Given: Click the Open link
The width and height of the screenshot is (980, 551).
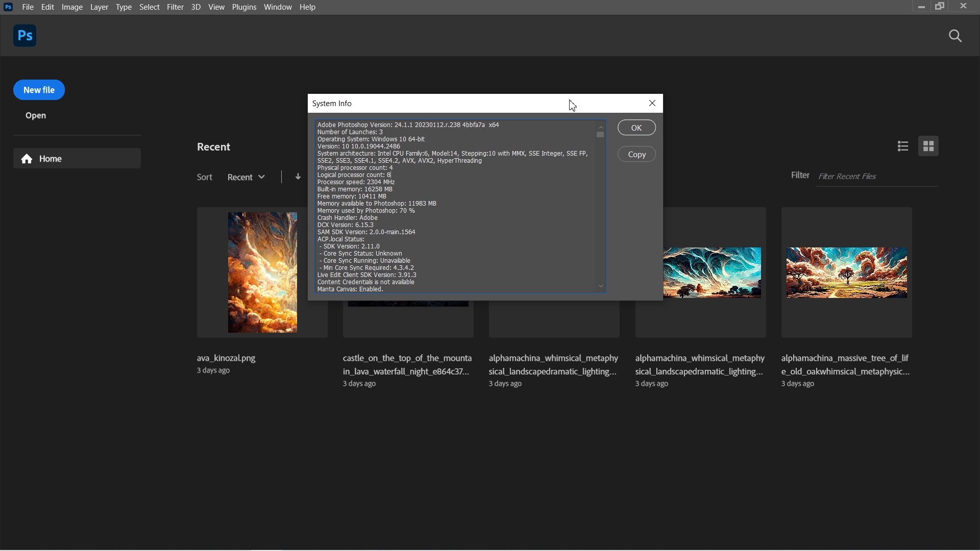Looking at the screenshot, I should (36, 116).
